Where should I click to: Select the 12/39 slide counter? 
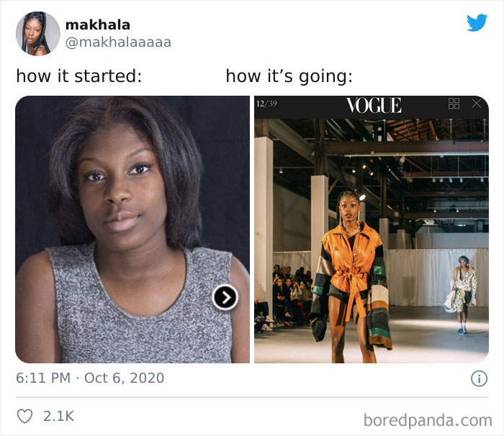click(267, 104)
